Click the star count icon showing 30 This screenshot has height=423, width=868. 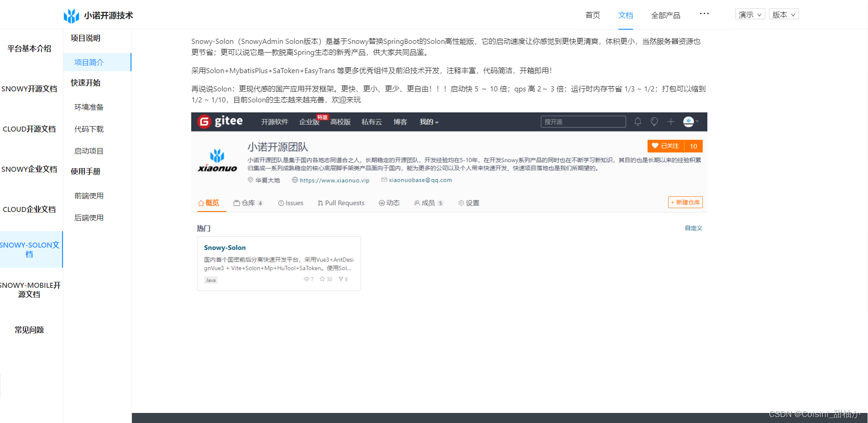pos(326,279)
